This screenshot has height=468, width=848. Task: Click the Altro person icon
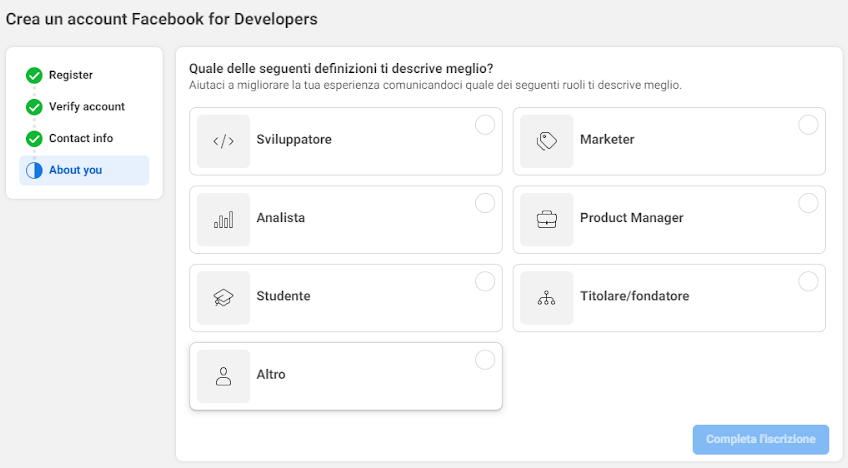pyautogui.click(x=223, y=376)
